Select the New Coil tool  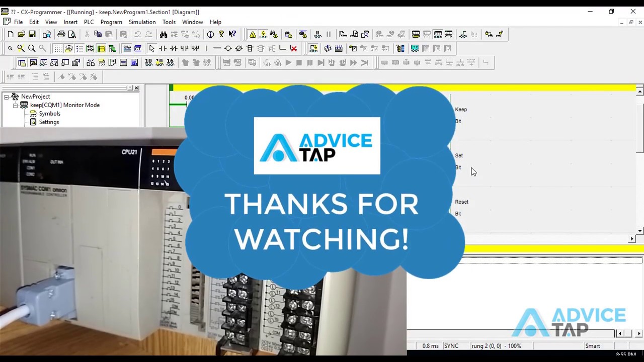[x=228, y=48]
